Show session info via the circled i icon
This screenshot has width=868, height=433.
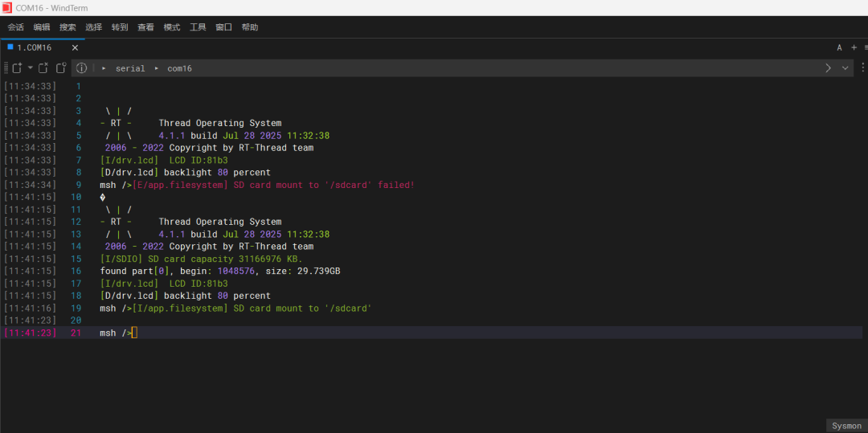[81, 68]
